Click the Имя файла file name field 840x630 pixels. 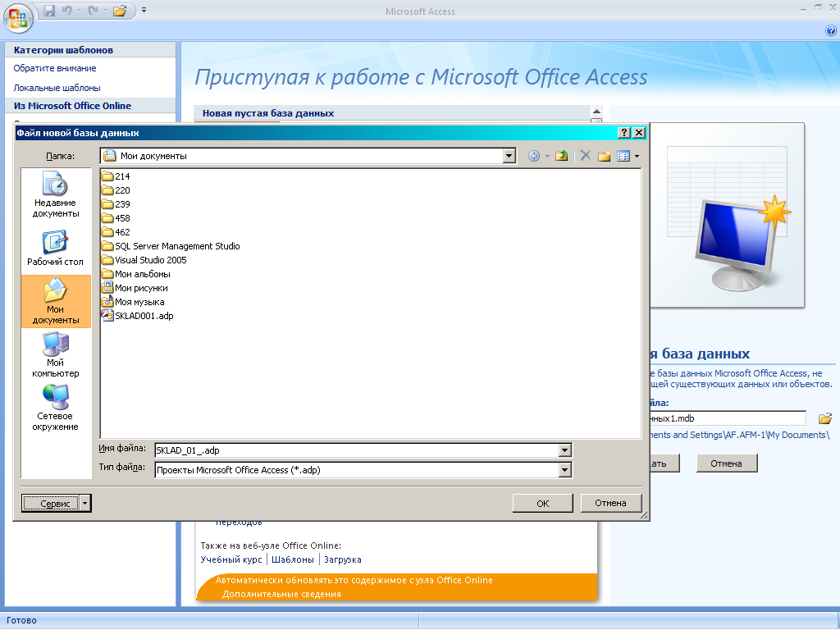coord(356,450)
